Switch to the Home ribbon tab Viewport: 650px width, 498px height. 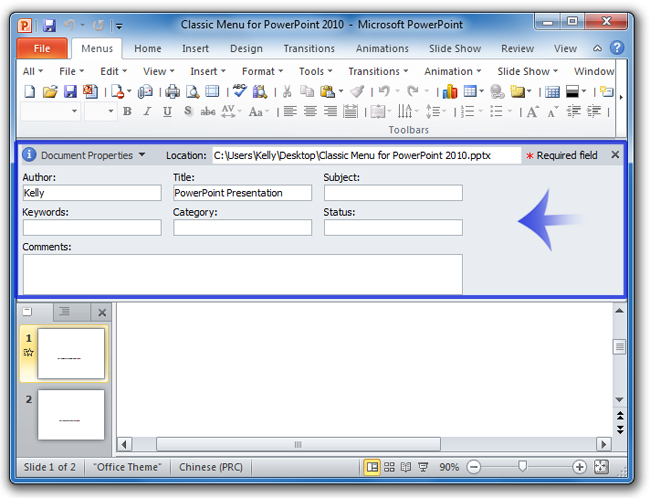[x=148, y=49]
